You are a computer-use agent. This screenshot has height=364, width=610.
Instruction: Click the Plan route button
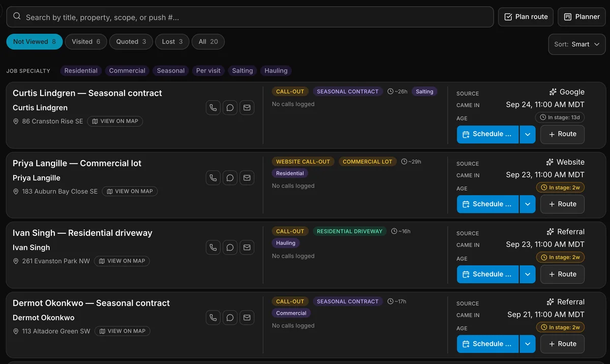click(526, 17)
